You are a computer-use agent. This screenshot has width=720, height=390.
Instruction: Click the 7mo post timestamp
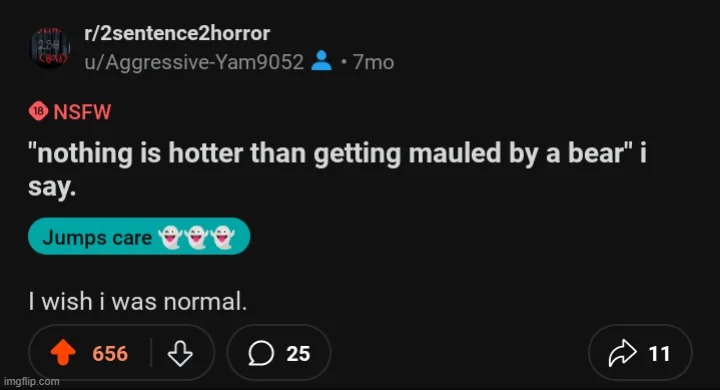pos(373,62)
